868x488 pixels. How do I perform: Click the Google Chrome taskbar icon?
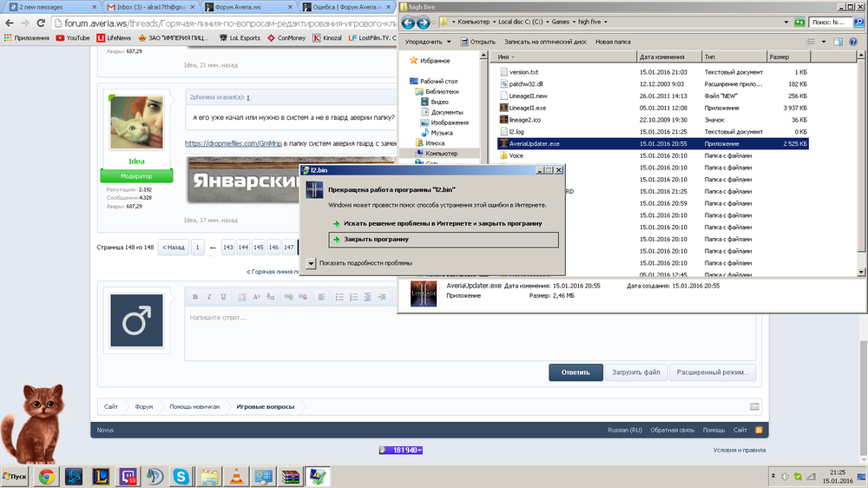click(x=45, y=476)
